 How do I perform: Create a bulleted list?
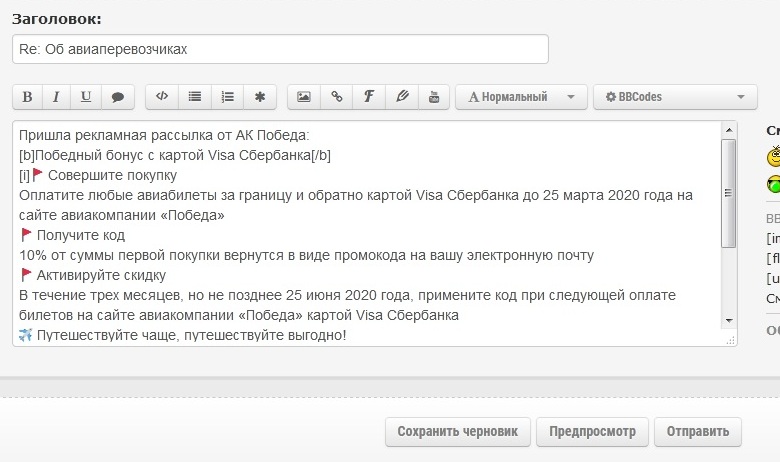(x=195, y=97)
